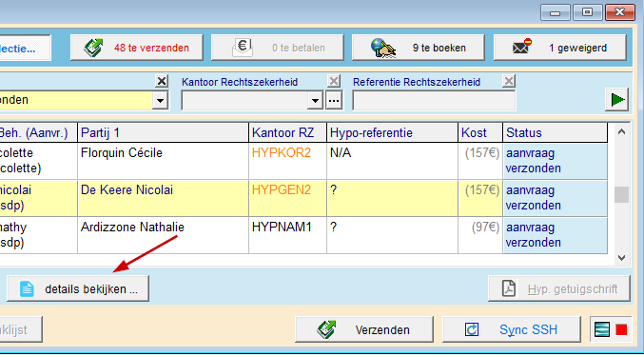
Task: Click the table scrollbar up arrow
Action: 621,132
